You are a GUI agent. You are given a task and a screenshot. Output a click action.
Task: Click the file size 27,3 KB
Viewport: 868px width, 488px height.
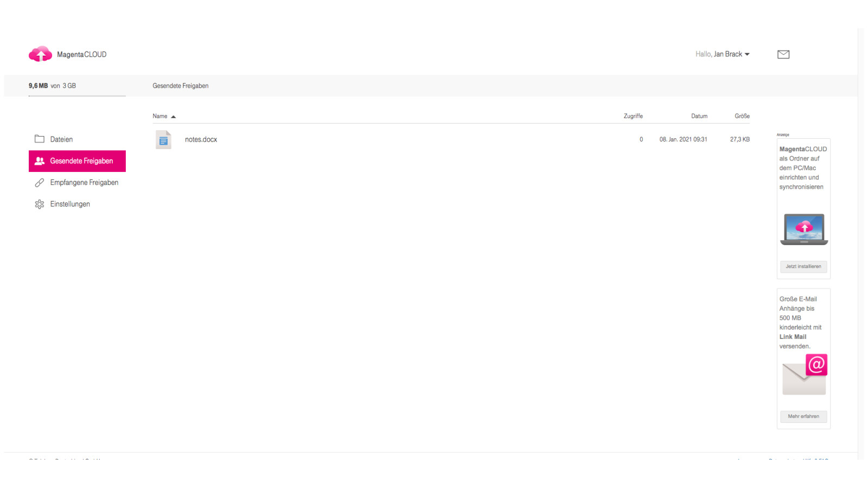tap(740, 139)
